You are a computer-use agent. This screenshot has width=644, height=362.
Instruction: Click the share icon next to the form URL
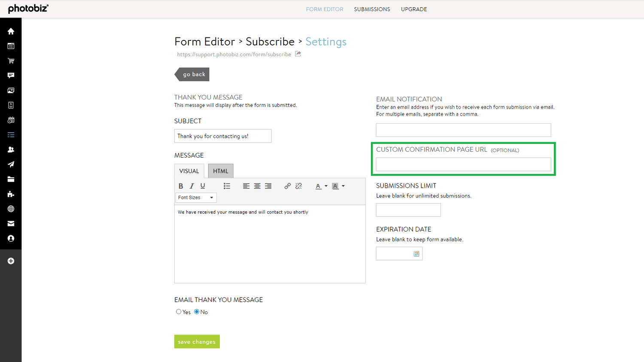298,54
